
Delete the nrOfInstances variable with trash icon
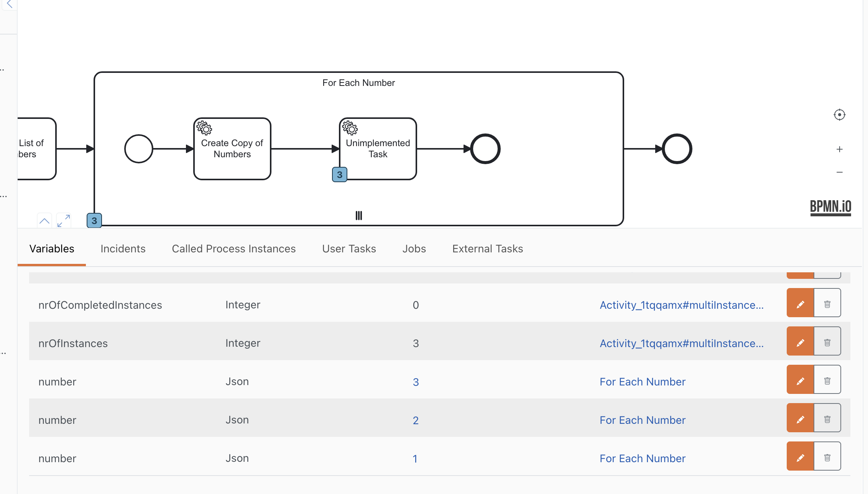click(827, 343)
